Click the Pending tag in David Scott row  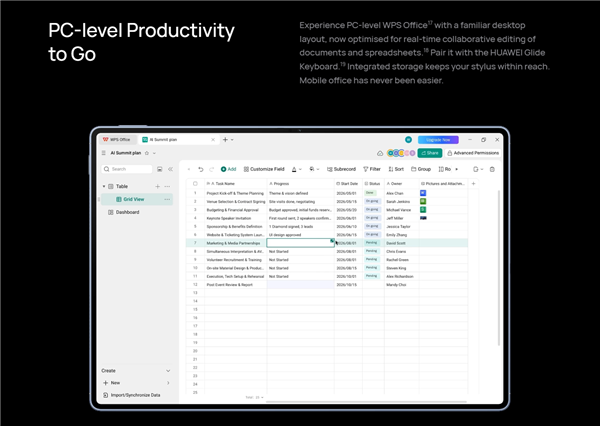pos(372,243)
